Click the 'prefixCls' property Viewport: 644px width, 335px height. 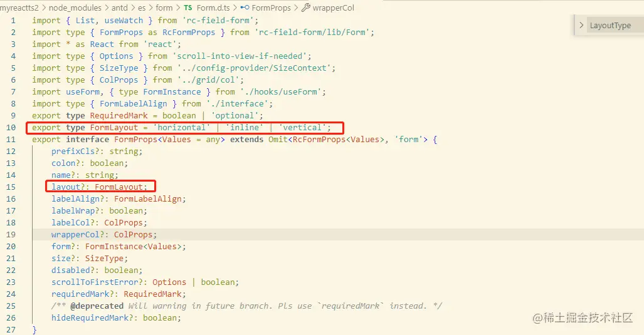tap(73, 152)
